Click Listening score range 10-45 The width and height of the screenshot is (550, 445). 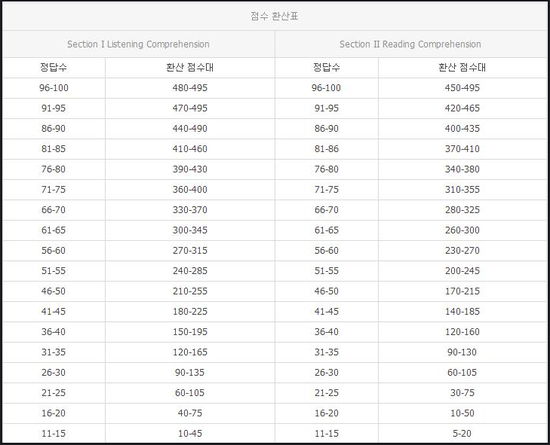(190, 433)
